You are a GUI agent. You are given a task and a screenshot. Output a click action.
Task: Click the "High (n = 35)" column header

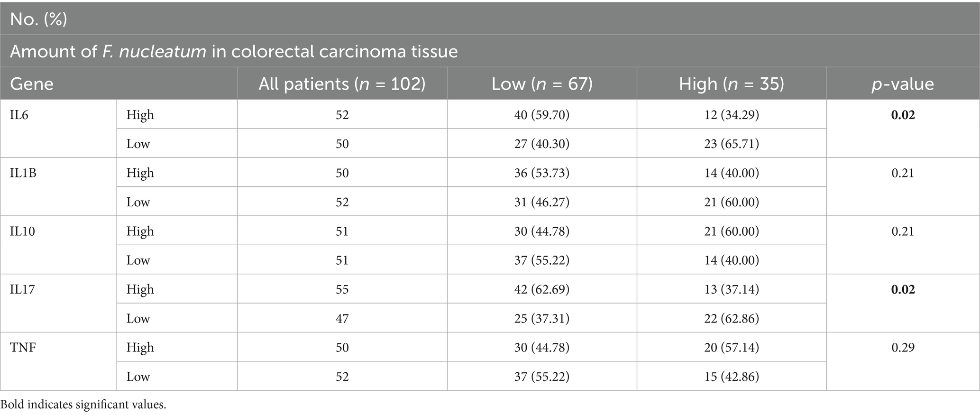pos(731,84)
